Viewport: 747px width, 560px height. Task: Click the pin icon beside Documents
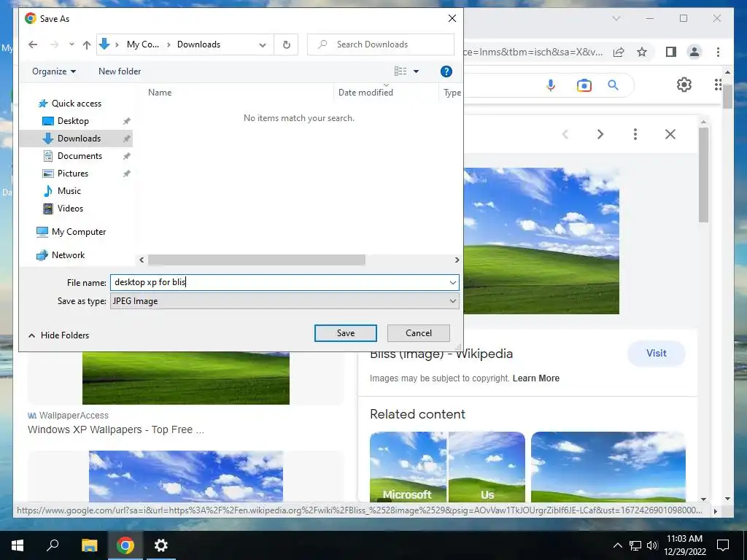127,156
